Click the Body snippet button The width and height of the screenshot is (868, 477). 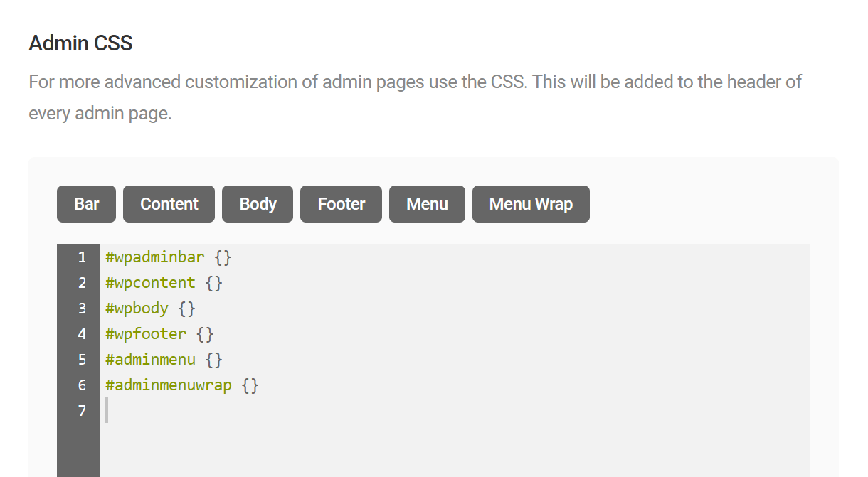click(x=257, y=204)
